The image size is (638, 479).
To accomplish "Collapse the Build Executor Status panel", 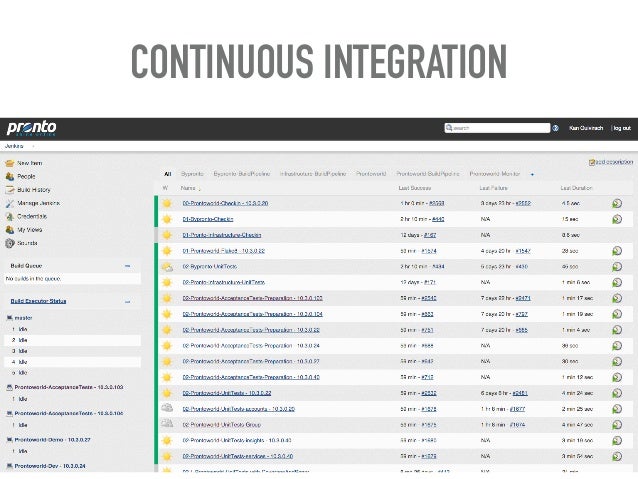I will click(127, 302).
